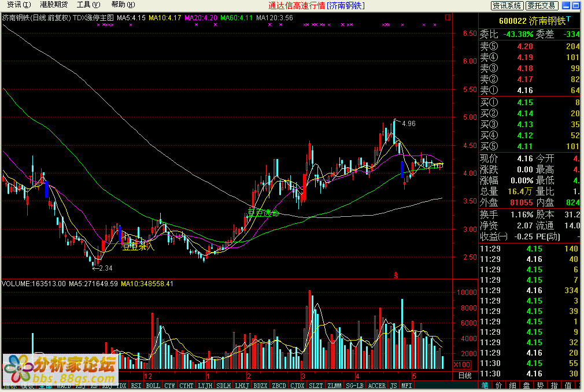Switch to the CJDX indicator tab
Screen dimensions: 584x392
[x=297, y=386]
